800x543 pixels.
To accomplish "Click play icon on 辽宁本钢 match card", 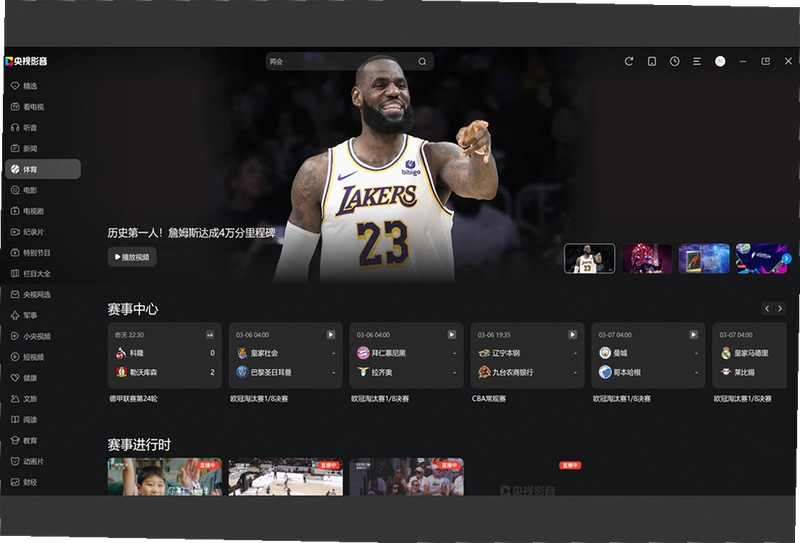I will (x=572, y=335).
